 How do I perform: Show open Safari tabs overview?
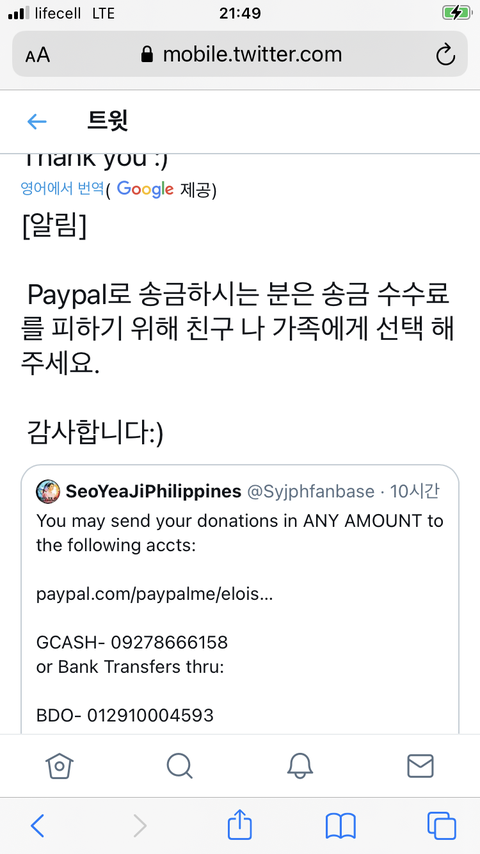click(441, 826)
